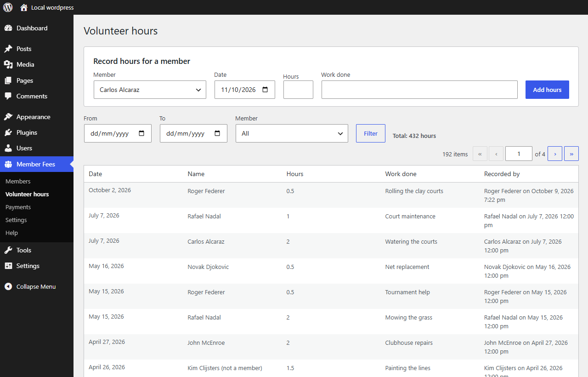Open the Carlos Alcaraz member dropdown

pyautogui.click(x=150, y=90)
